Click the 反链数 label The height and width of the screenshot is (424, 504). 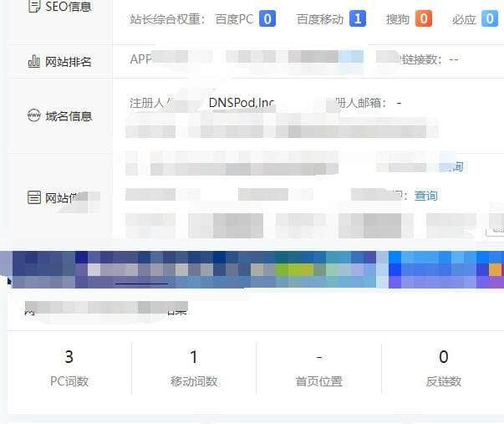pos(444,381)
